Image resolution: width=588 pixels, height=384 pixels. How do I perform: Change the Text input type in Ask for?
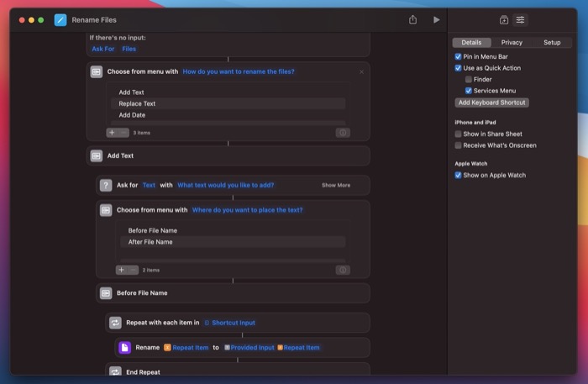149,185
